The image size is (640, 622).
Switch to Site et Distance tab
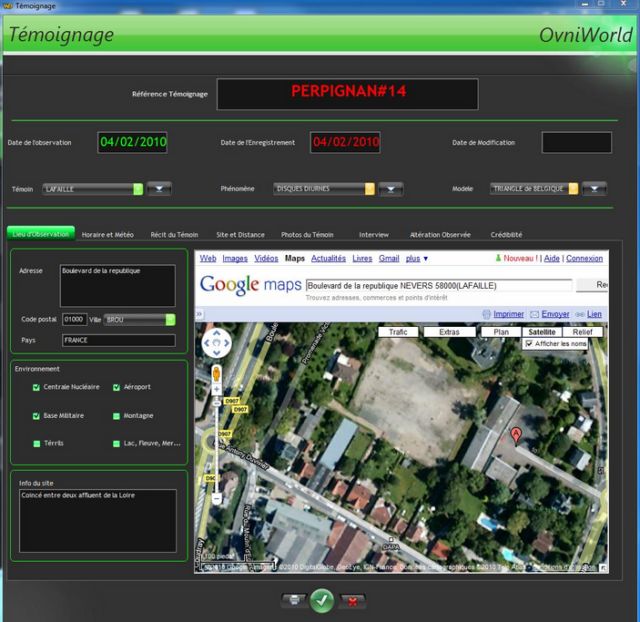click(240, 235)
